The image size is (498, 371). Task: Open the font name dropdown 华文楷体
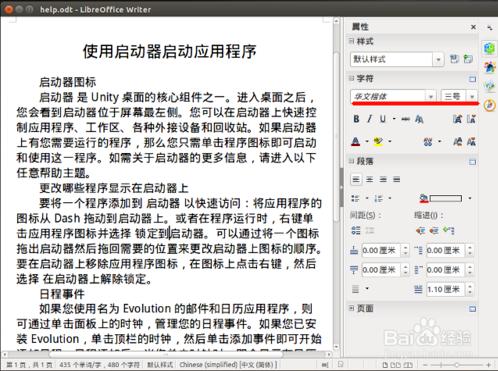click(431, 96)
